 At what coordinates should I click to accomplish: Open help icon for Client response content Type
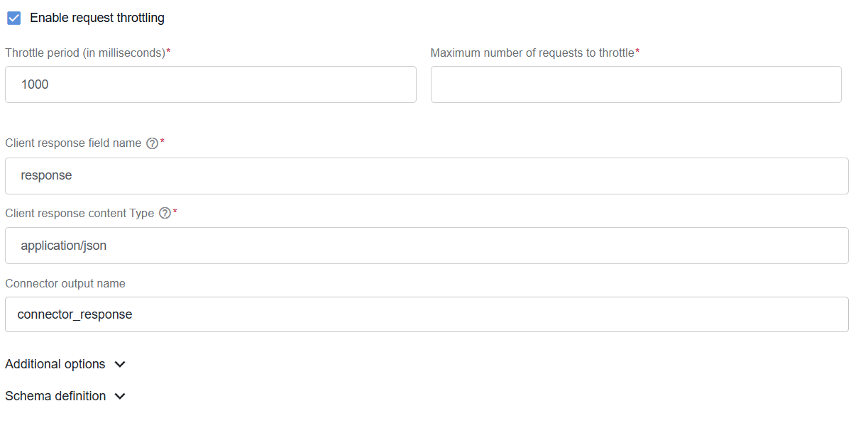[x=165, y=213]
